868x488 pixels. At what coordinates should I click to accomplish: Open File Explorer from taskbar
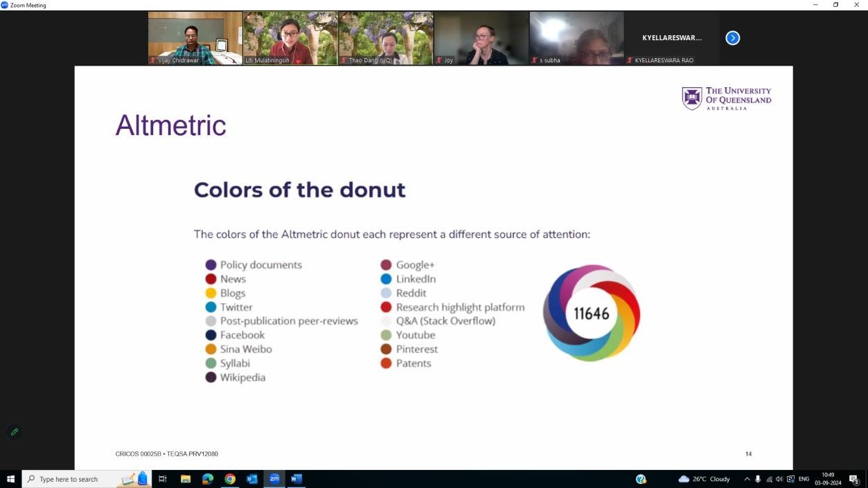[x=186, y=479]
